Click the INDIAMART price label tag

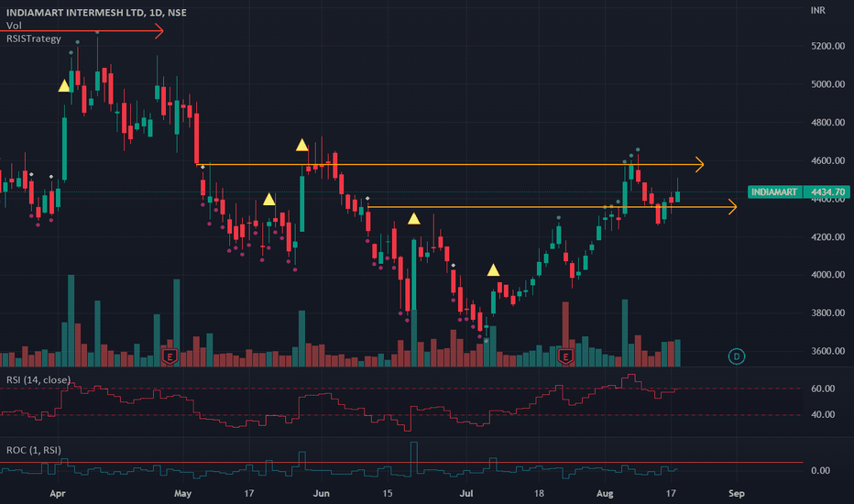(x=774, y=192)
